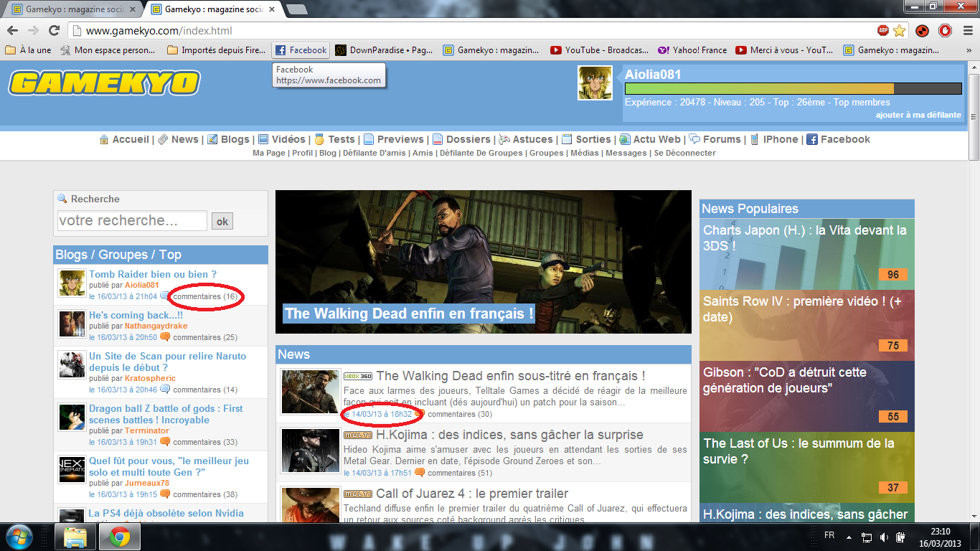The height and width of the screenshot is (551, 980).
Task: Open popular news 'Charts Japon (H.)'
Action: [x=807, y=254]
